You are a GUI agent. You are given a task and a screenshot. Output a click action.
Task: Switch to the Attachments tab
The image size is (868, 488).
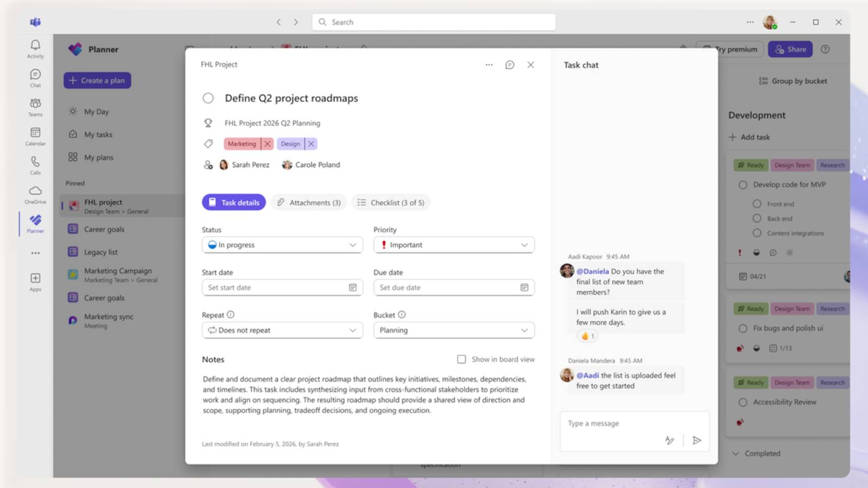click(308, 202)
